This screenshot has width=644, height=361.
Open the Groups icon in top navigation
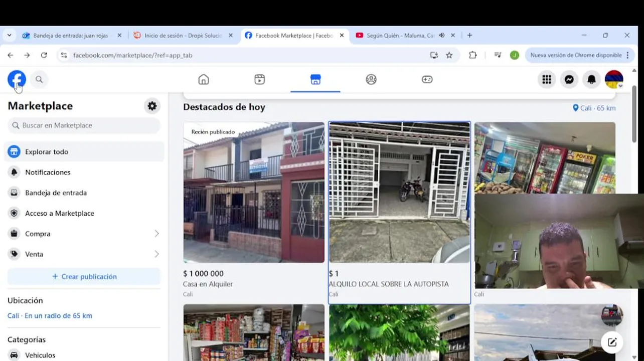pyautogui.click(x=371, y=79)
